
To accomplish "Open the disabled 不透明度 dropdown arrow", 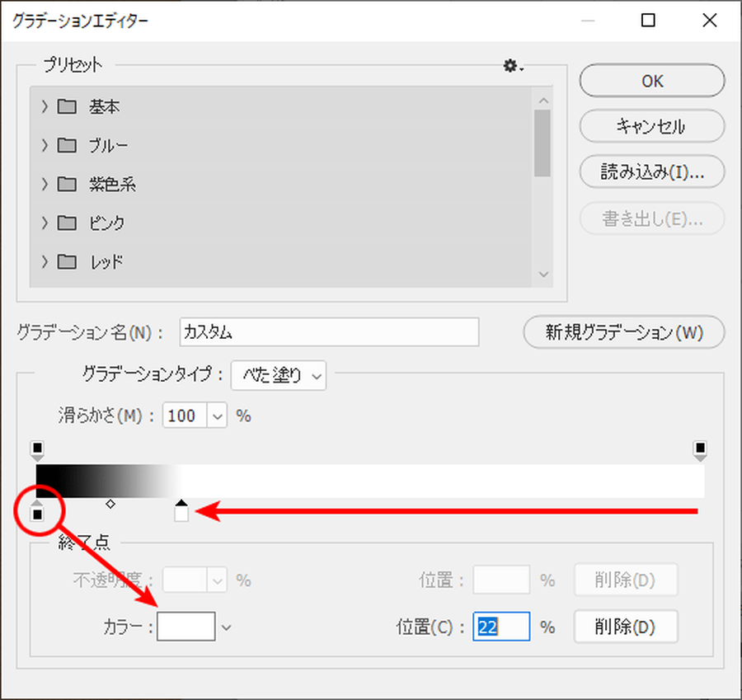I will pyautogui.click(x=217, y=580).
